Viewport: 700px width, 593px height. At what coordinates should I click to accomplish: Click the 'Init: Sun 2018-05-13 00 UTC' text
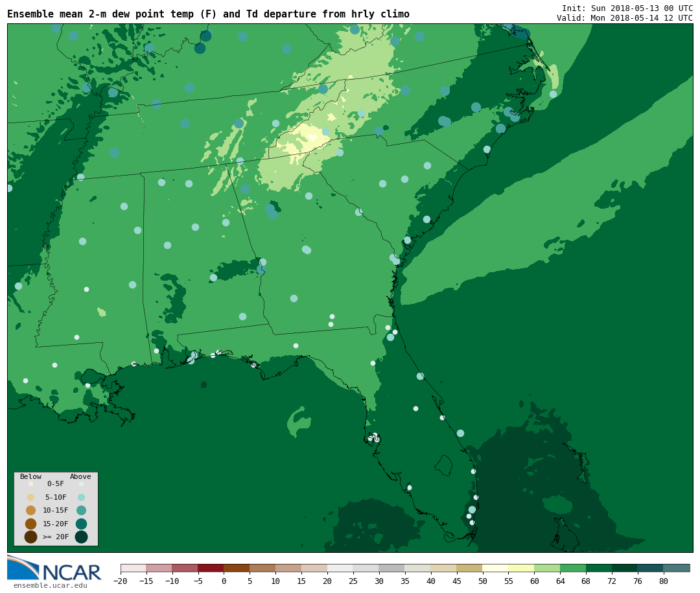(627, 8)
